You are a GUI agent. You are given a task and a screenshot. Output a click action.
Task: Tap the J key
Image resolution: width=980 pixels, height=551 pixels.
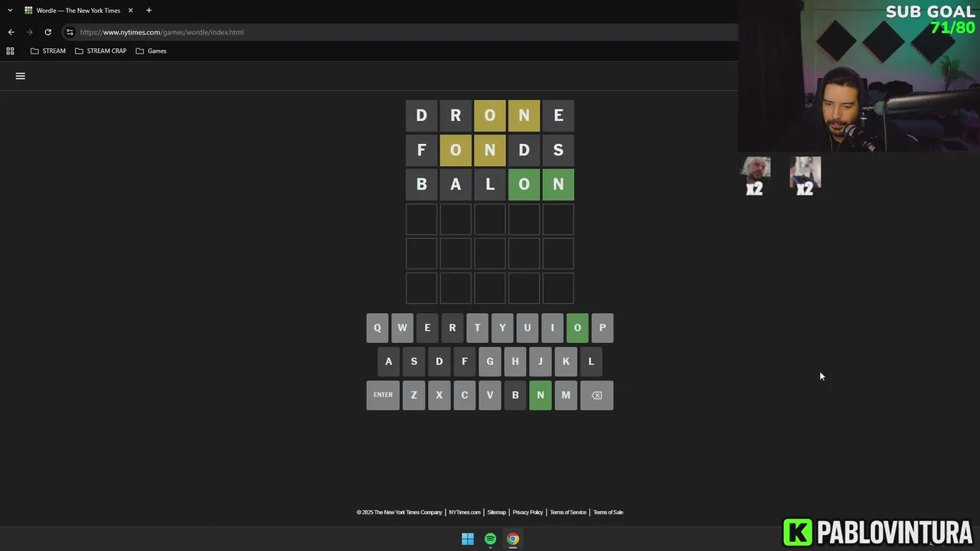click(x=540, y=361)
